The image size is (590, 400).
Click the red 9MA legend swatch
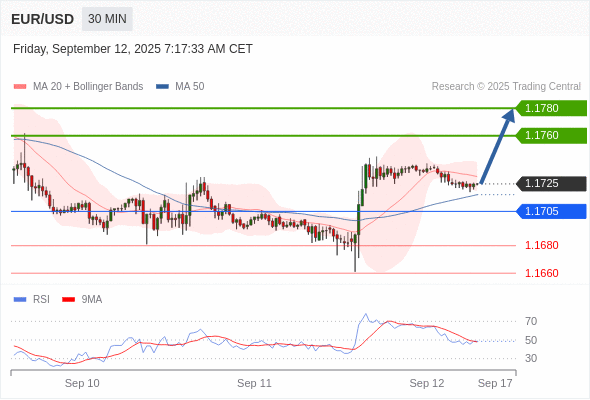pos(68,300)
